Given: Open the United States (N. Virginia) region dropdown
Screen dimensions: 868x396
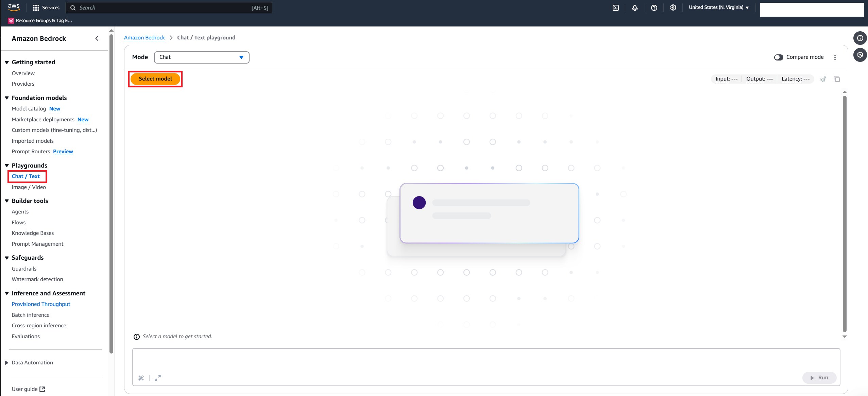Looking at the screenshot, I should (719, 7).
